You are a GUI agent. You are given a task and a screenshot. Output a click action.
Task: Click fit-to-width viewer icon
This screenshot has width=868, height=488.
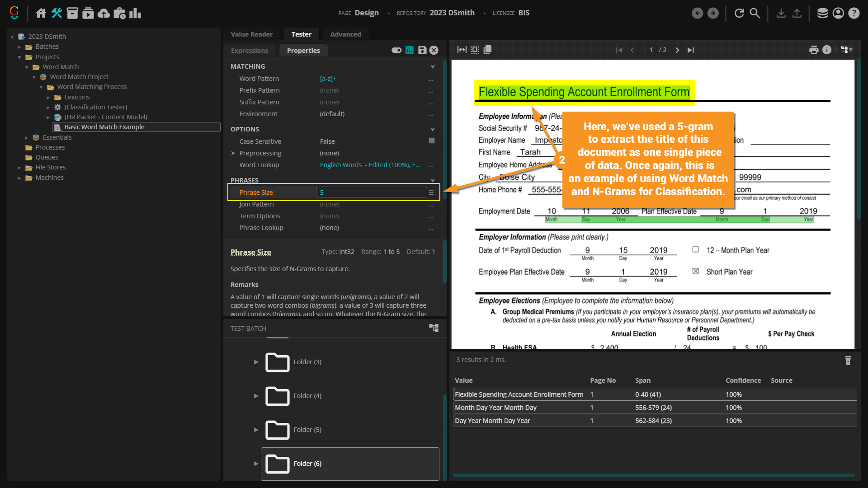coord(462,50)
